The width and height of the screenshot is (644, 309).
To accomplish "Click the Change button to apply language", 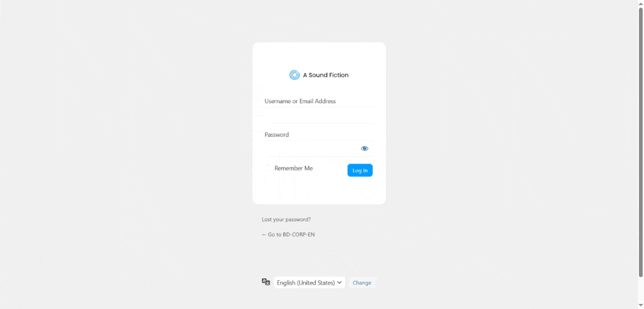I will 362,282.
